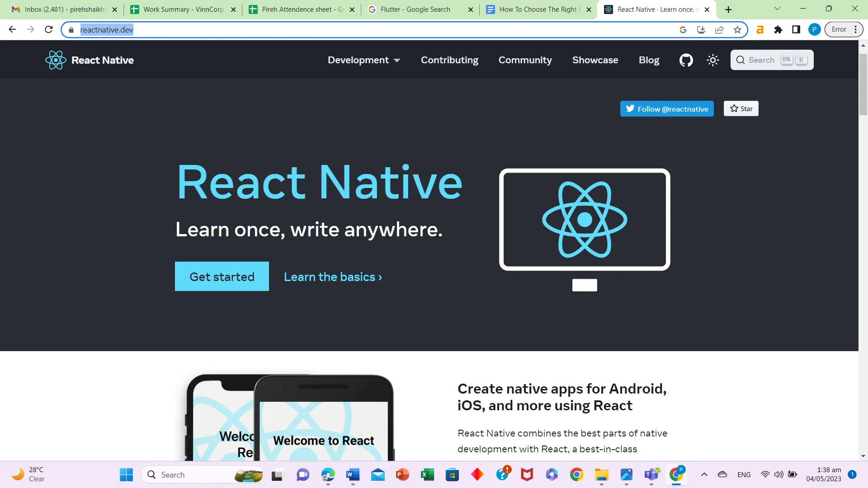The image size is (868, 488).
Task: Expand the Development dropdown menu
Action: [x=364, y=60]
